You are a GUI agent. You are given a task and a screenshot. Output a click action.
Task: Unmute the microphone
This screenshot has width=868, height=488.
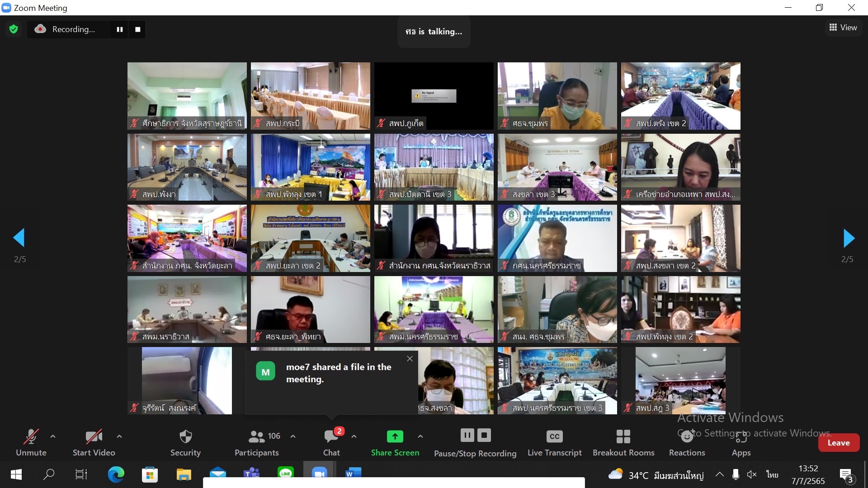(31, 442)
